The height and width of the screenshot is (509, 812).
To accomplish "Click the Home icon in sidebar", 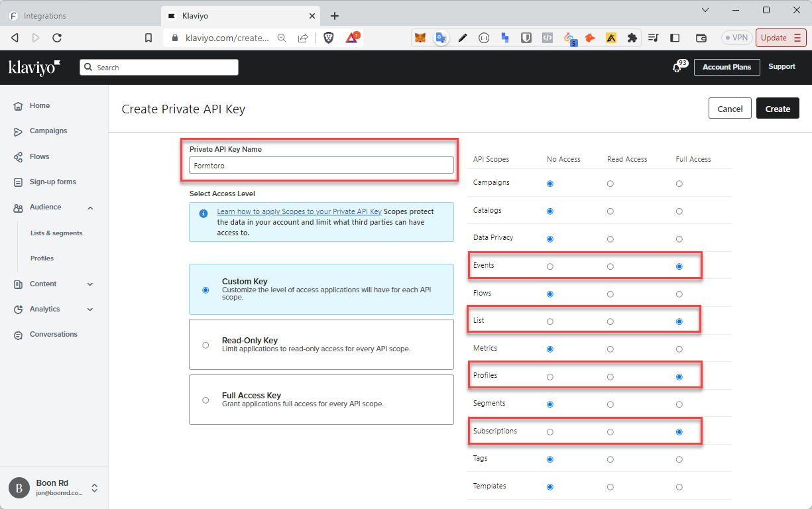I will 18,106.
